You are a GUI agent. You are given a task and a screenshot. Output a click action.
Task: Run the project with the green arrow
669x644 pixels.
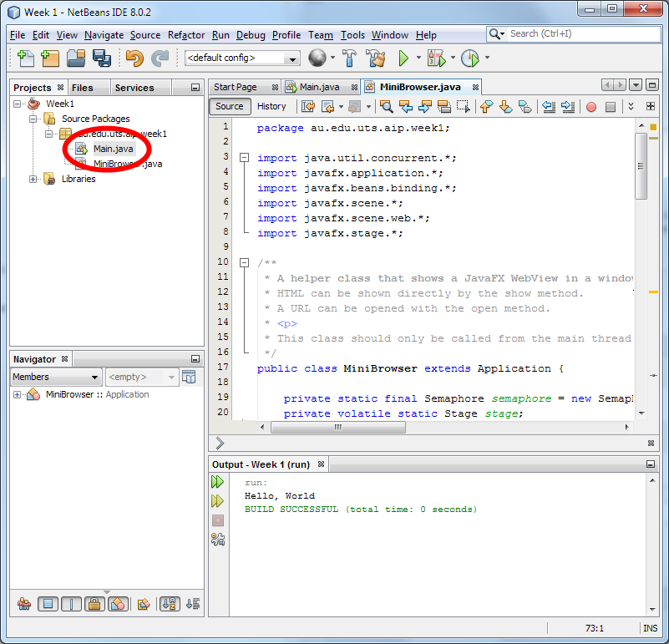pyautogui.click(x=403, y=58)
